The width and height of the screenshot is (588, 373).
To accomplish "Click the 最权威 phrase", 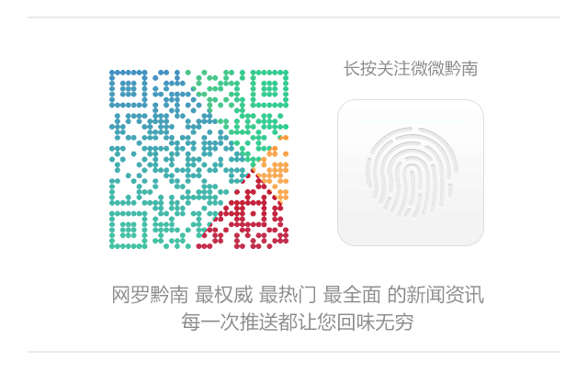I will tap(224, 295).
